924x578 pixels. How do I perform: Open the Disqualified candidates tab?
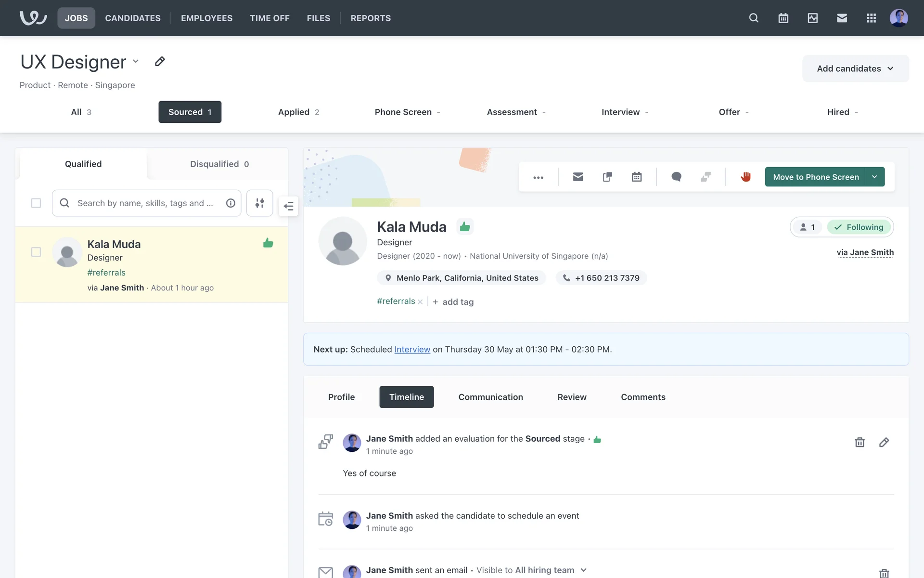point(219,164)
